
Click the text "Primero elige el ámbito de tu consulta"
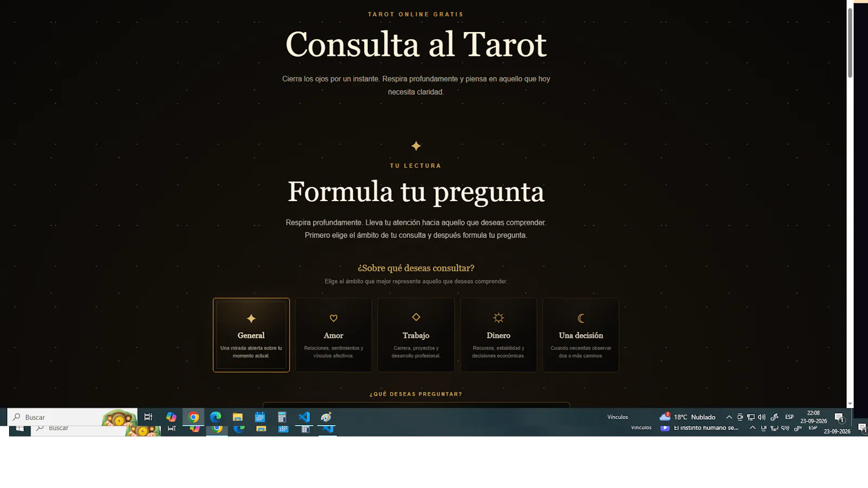[365, 235]
